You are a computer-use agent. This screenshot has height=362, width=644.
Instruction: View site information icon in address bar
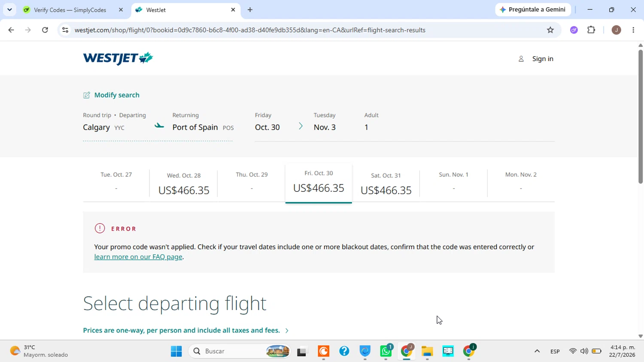tap(65, 30)
